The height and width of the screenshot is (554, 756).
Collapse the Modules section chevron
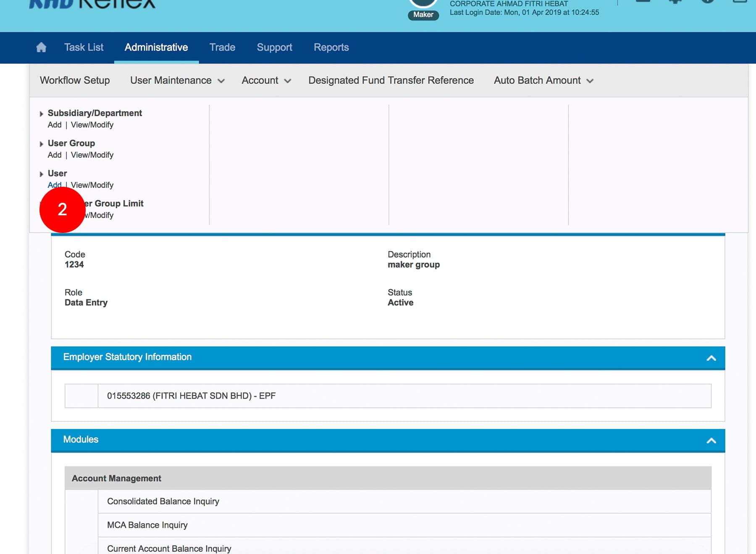pos(711,441)
